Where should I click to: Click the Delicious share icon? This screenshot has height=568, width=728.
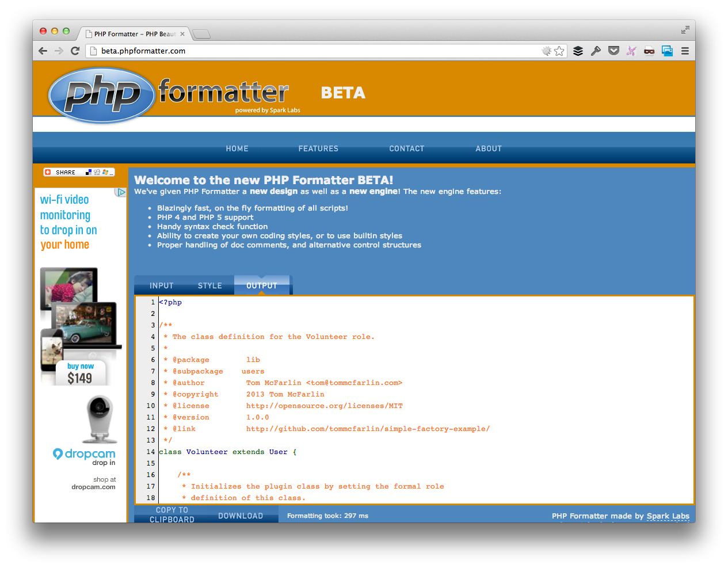coord(89,172)
